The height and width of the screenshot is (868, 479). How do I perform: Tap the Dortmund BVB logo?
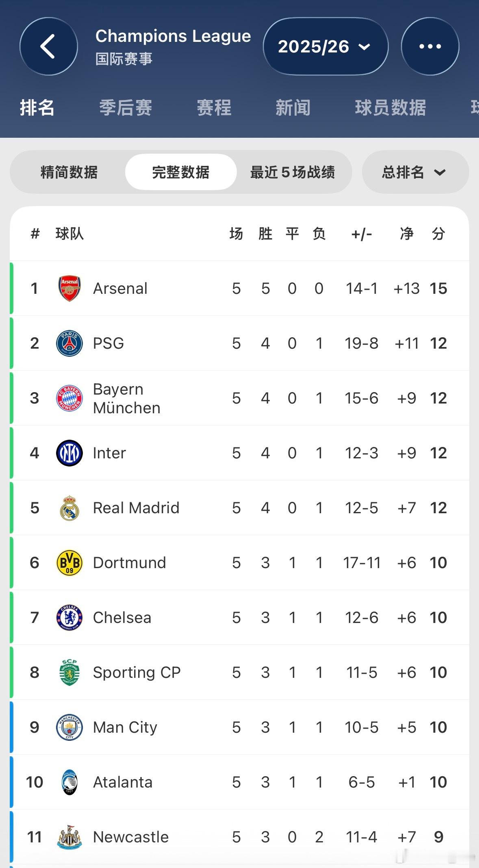coord(69,563)
